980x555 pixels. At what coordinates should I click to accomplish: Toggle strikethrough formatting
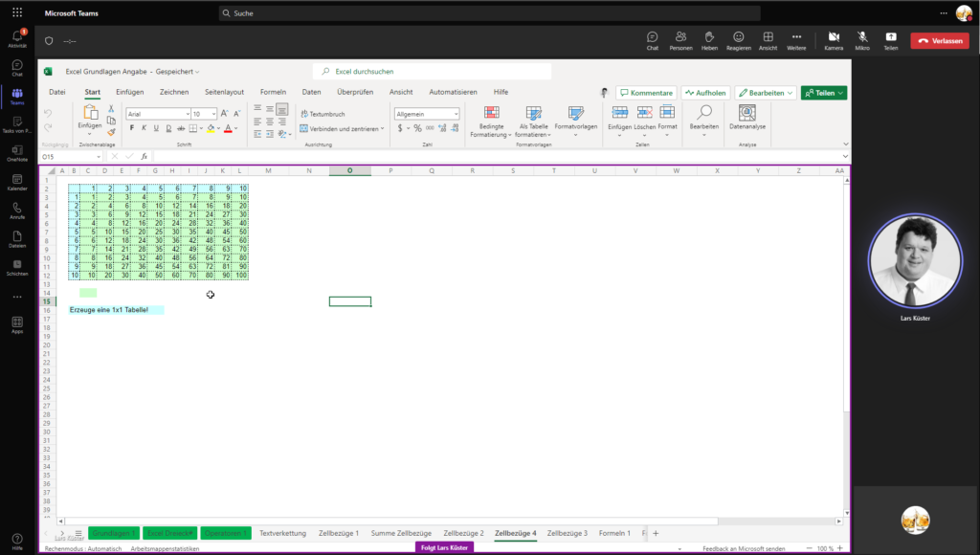(181, 128)
